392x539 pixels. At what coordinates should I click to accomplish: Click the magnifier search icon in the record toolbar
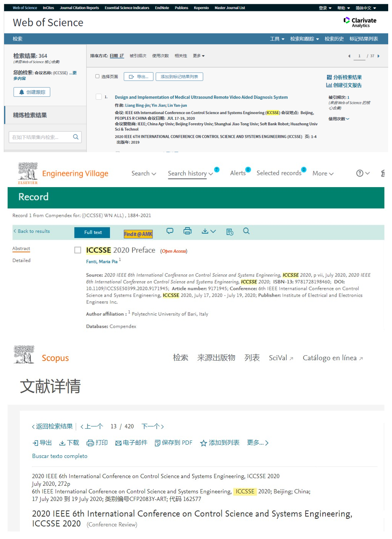click(246, 231)
